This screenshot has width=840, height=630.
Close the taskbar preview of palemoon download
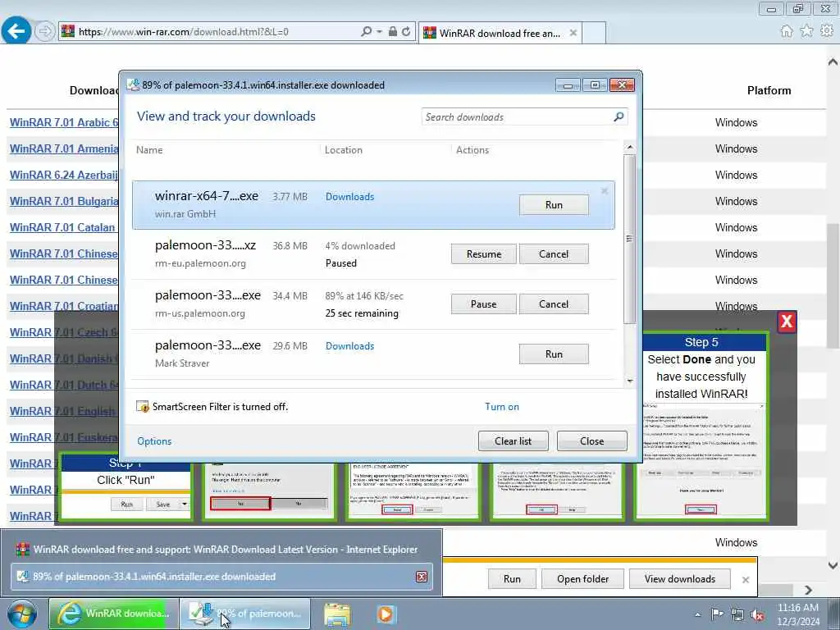point(422,577)
